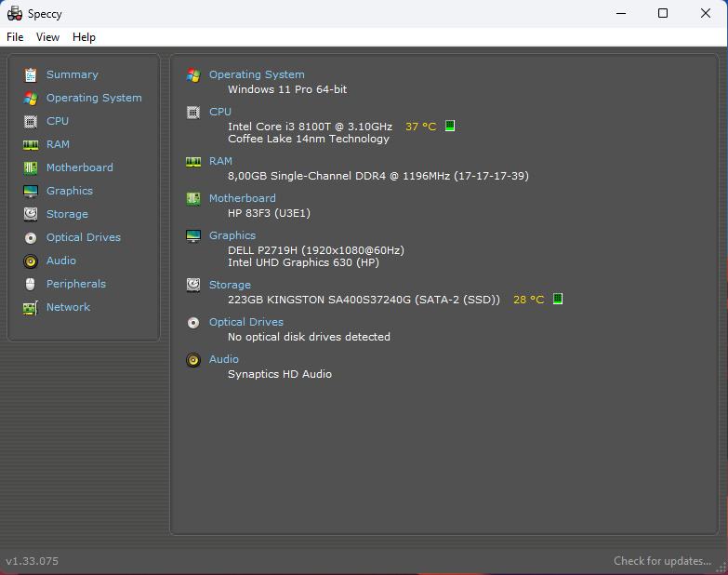Click No optical disk drives detected text

click(x=310, y=337)
